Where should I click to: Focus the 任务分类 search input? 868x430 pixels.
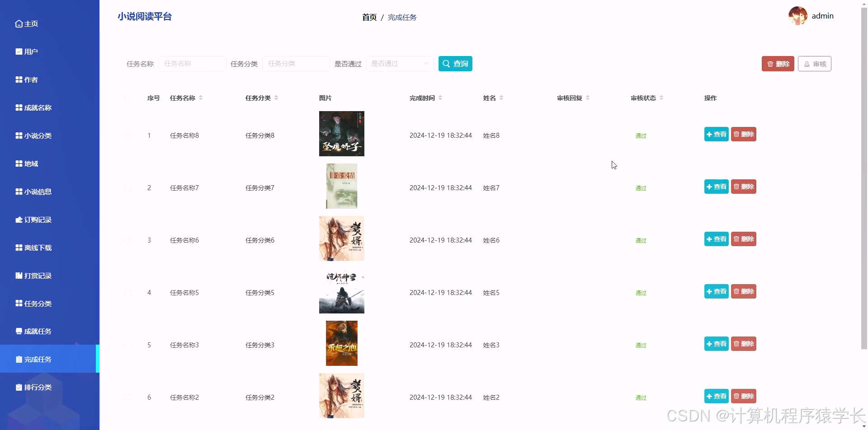coord(296,64)
